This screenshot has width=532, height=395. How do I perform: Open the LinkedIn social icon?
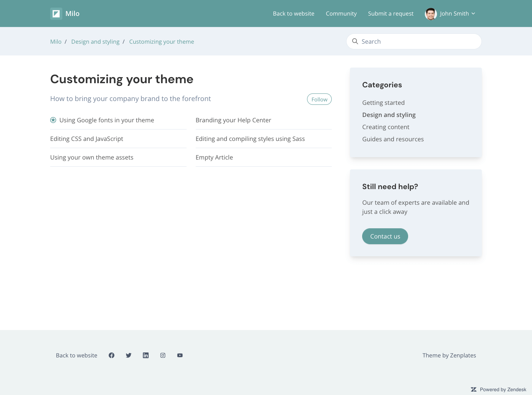point(146,355)
